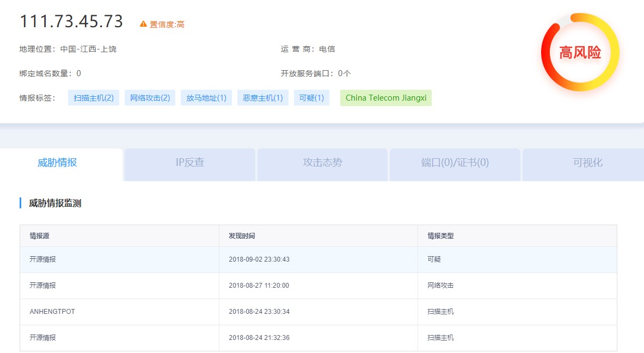Screen dimensions: 644x353
Task: Click 扫描主机 in the ANHENGTPOT row
Action: tap(441, 312)
